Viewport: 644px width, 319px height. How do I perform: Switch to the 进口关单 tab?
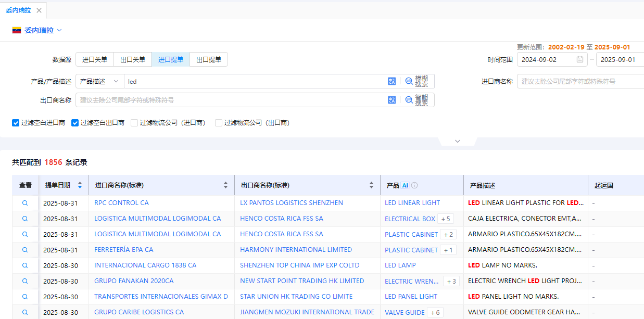(94, 59)
